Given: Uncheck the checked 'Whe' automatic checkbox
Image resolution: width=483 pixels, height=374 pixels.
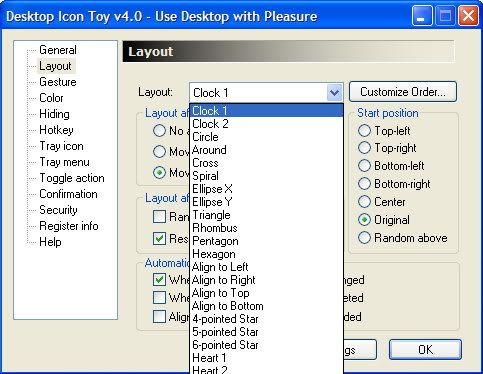Looking at the screenshot, I should (159, 279).
